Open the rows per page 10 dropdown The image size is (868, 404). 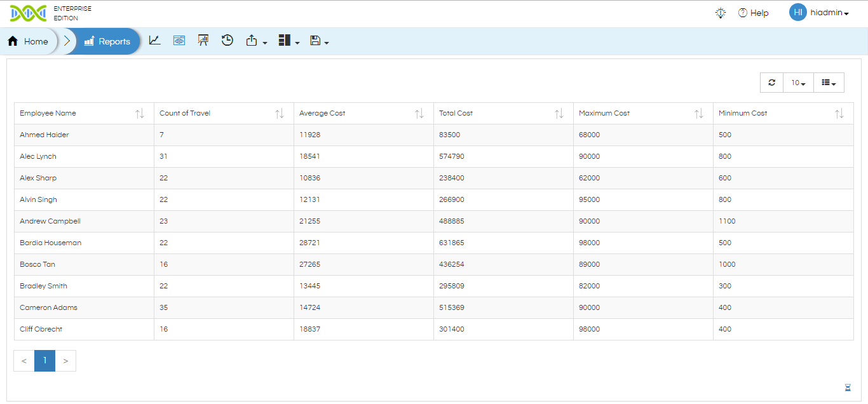point(798,83)
